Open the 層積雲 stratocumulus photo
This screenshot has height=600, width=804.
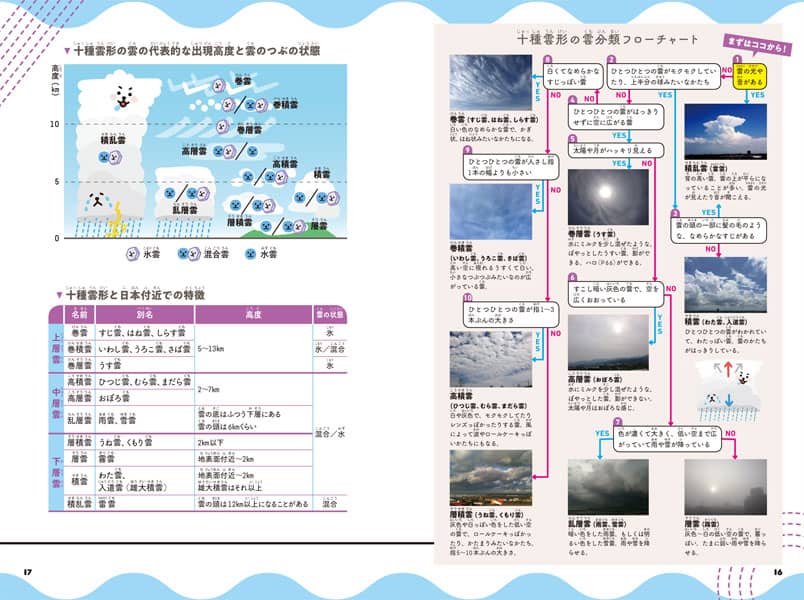pos(491,478)
